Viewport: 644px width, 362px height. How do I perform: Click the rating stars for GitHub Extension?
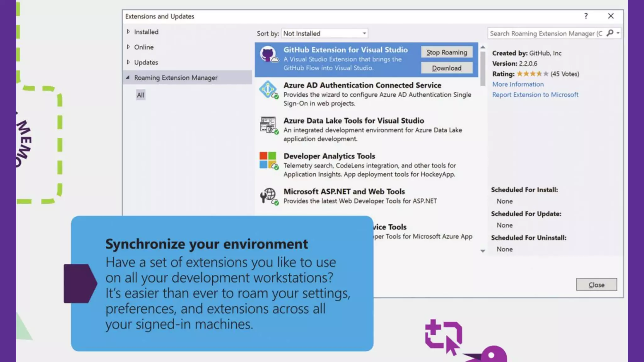pyautogui.click(x=532, y=74)
